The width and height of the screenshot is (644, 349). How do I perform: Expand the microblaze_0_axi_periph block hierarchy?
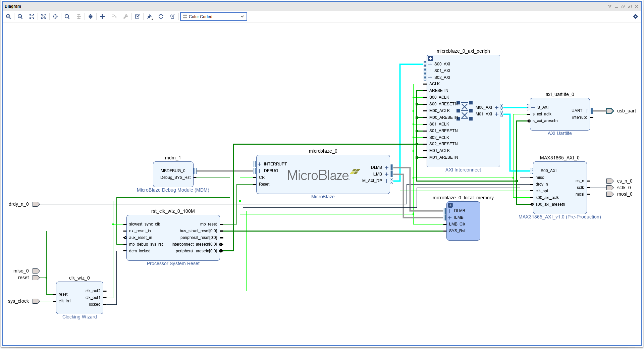click(430, 58)
